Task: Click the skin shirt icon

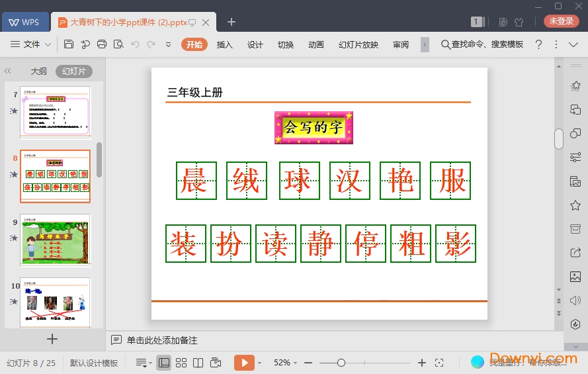Action: [x=519, y=22]
